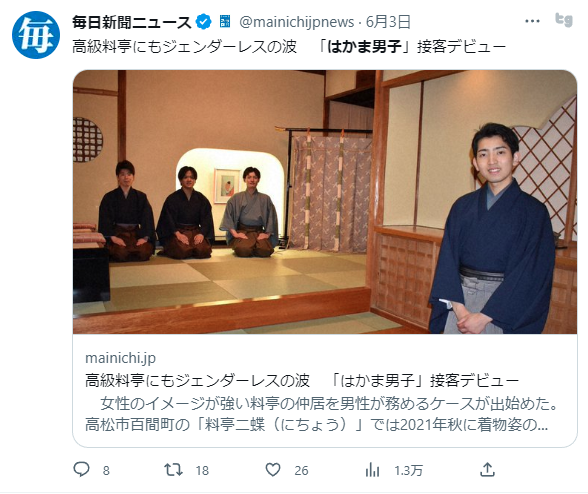Open the link card headline 高級料亭にもジェンダーレスの波

click(197, 380)
